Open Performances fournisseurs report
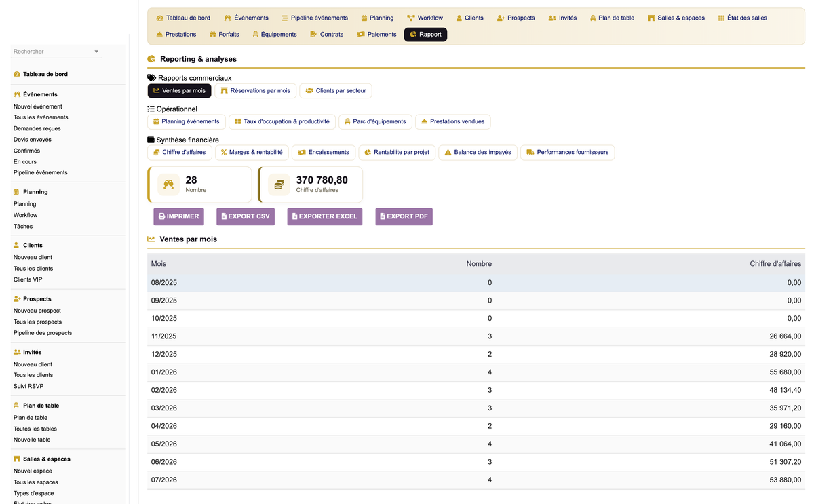 (567, 153)
